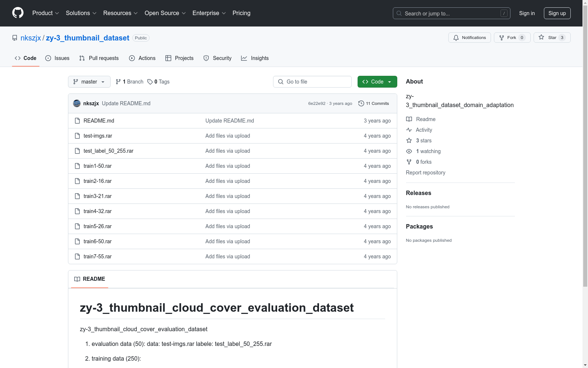
Task: Open the train4-32.rar file
Action: 97,211
